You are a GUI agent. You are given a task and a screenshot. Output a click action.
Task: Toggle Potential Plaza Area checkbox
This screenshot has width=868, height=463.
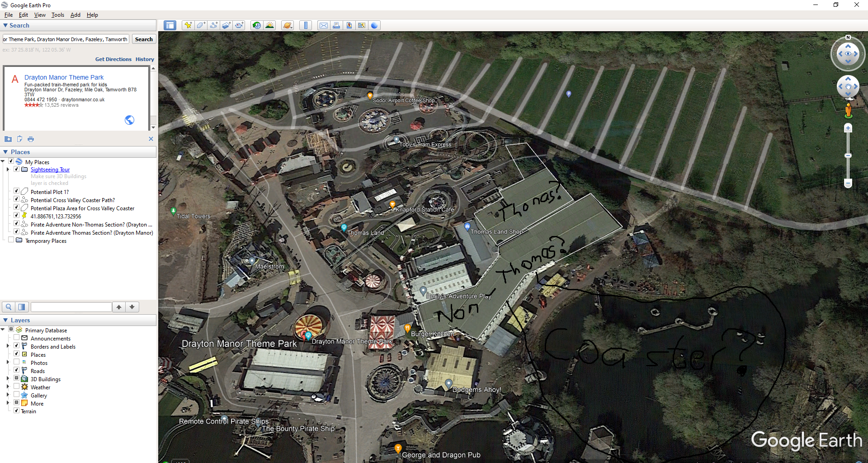(x=17, y=208)
